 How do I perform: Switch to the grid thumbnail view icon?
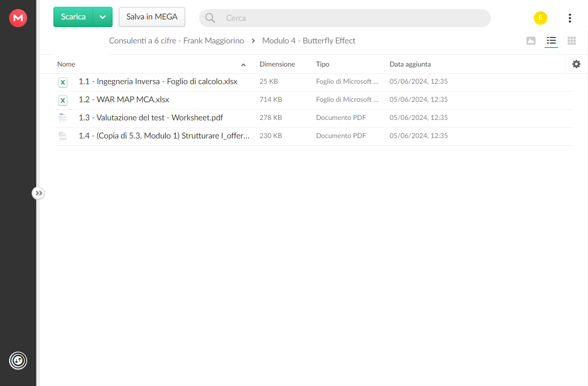point(572,41)
